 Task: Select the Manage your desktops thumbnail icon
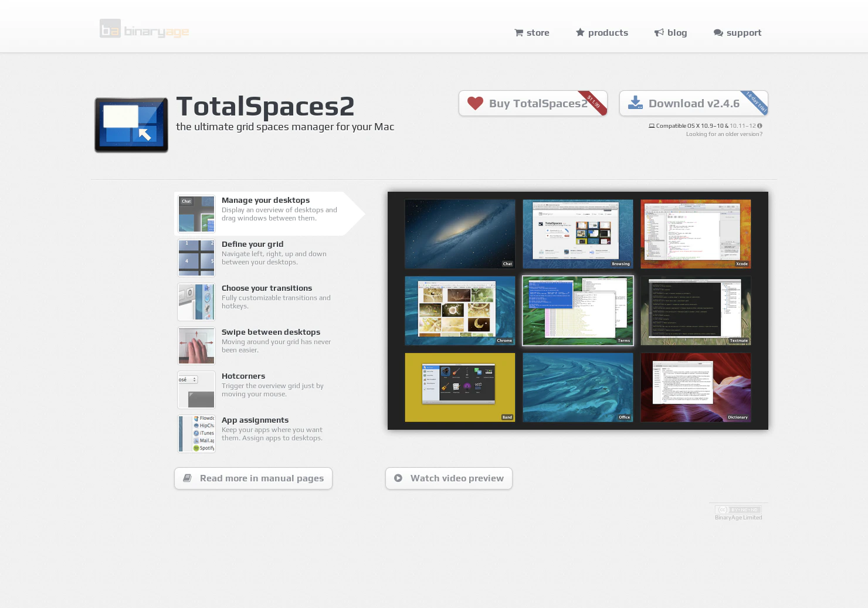tap(196, 214)
